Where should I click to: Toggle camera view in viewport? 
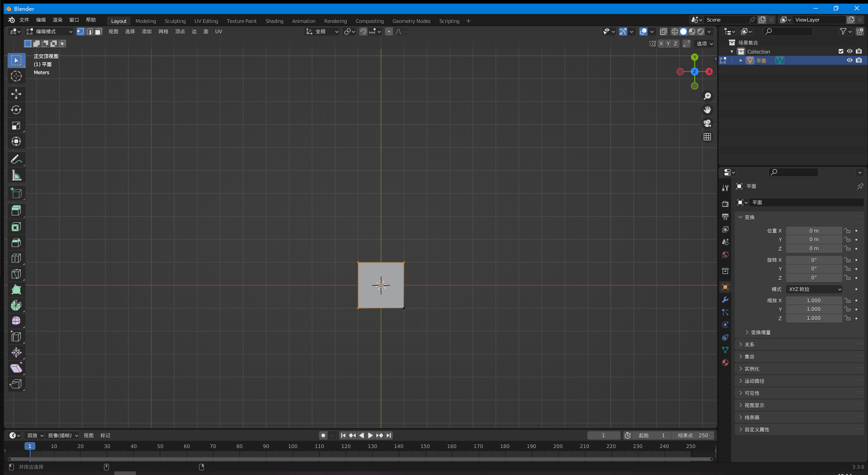click(x=707, y=123)
